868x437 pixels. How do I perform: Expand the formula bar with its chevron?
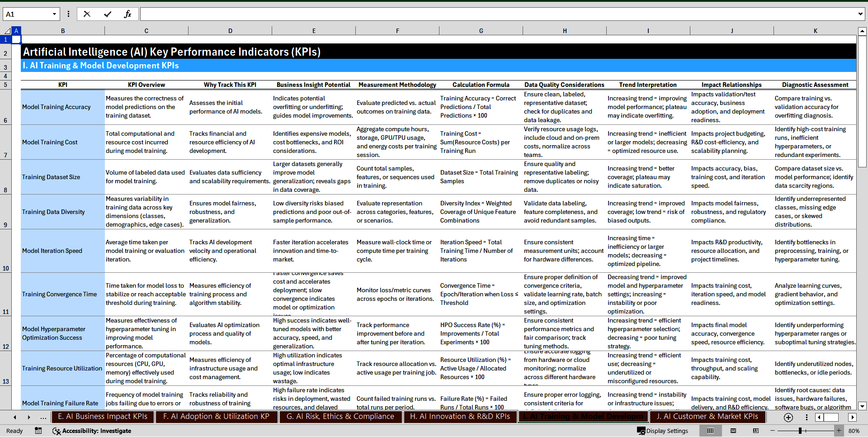coord(861,14)
